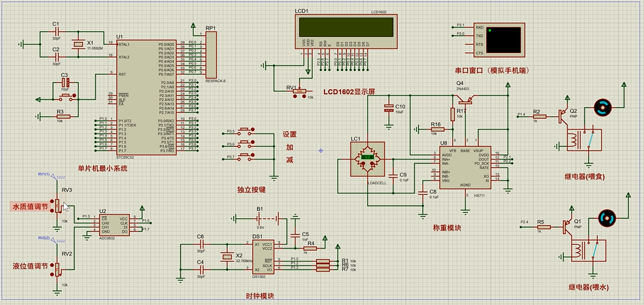Screen dimensions: 644x305
Task: Click the 减 push button on P3.7
Action: 247,156
